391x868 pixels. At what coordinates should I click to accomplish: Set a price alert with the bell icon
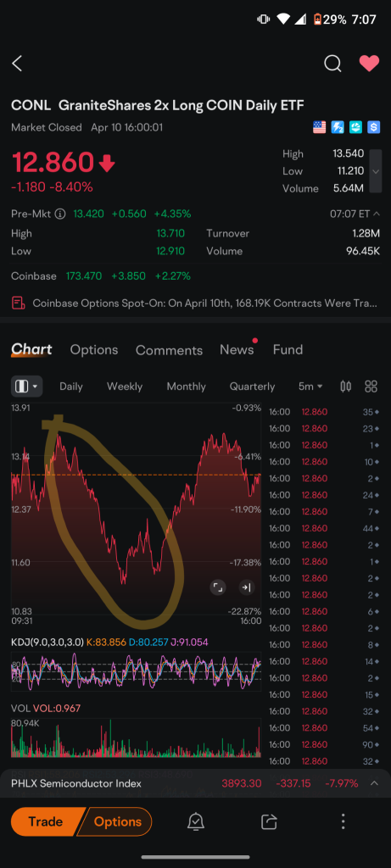pos(195,821)
